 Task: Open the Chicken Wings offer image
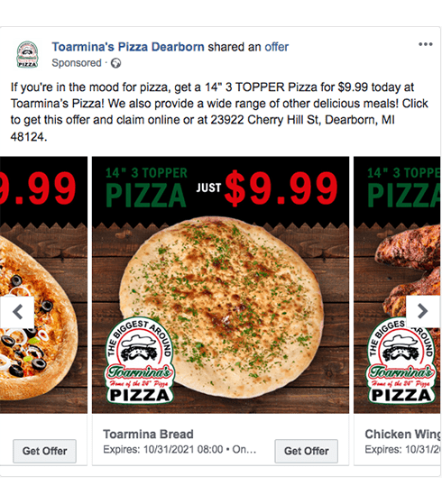coord(397,285)
